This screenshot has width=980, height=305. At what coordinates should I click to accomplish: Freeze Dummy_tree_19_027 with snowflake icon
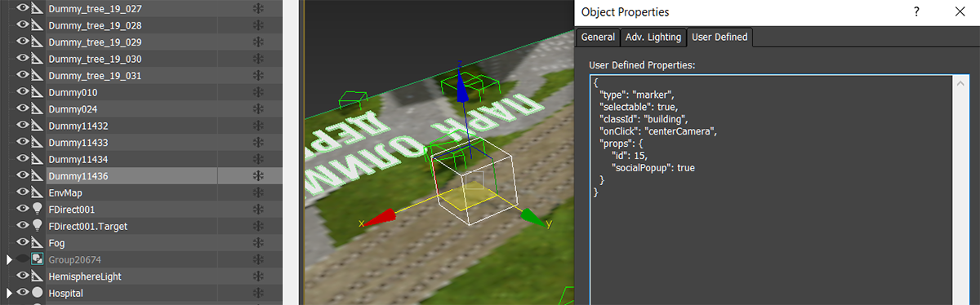coord(258,8)
